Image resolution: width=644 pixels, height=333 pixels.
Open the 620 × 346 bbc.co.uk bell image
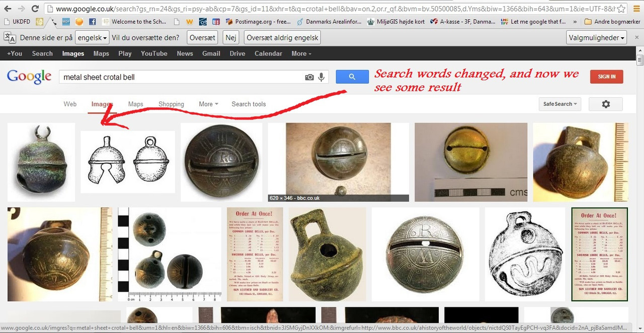point(338,162)
